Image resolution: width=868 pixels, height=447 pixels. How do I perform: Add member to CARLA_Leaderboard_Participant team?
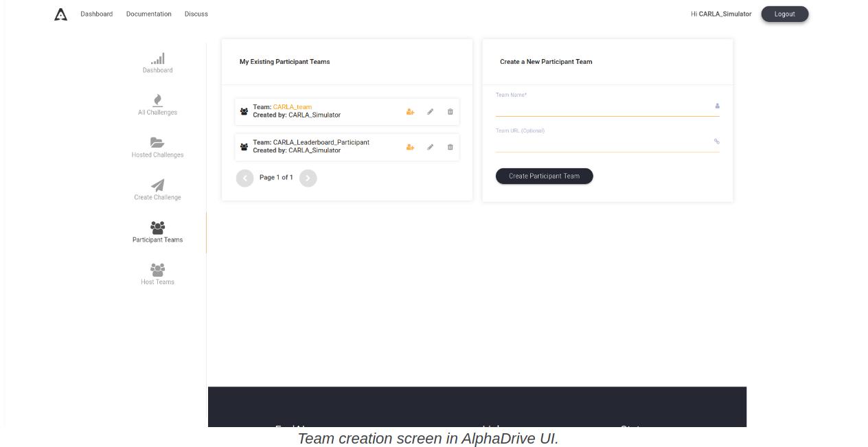[x=410, y=147]
